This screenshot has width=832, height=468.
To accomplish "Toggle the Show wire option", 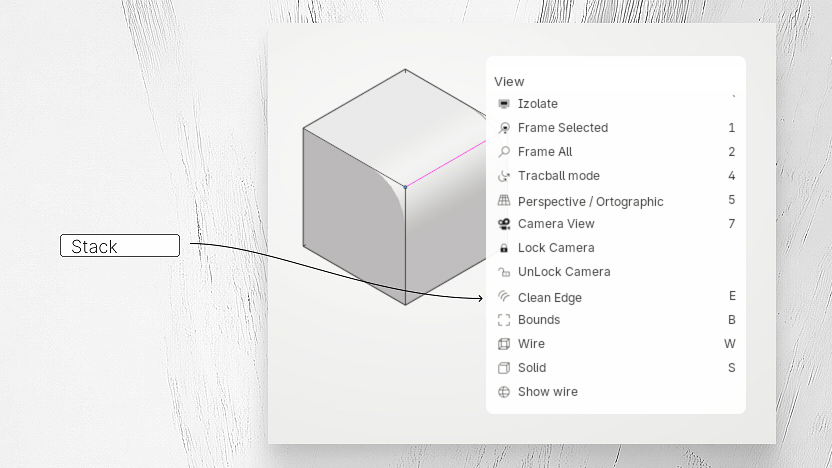I will [616, 392].
